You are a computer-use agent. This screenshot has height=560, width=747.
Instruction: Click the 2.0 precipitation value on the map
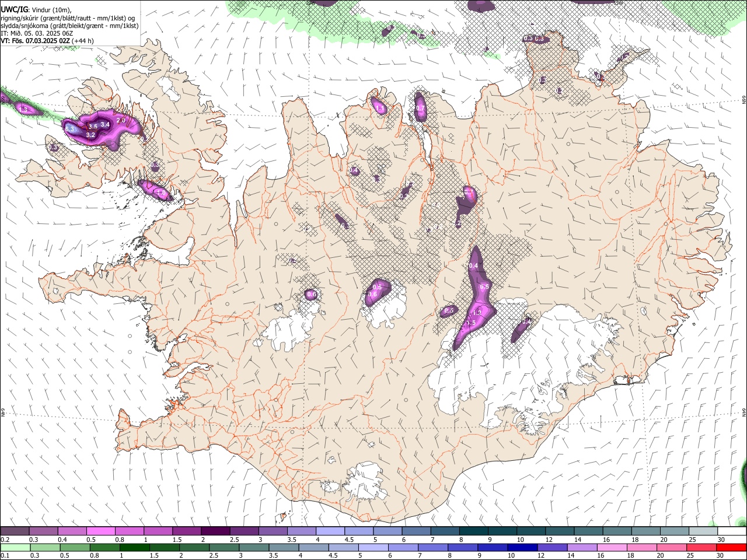click(121, 120)
